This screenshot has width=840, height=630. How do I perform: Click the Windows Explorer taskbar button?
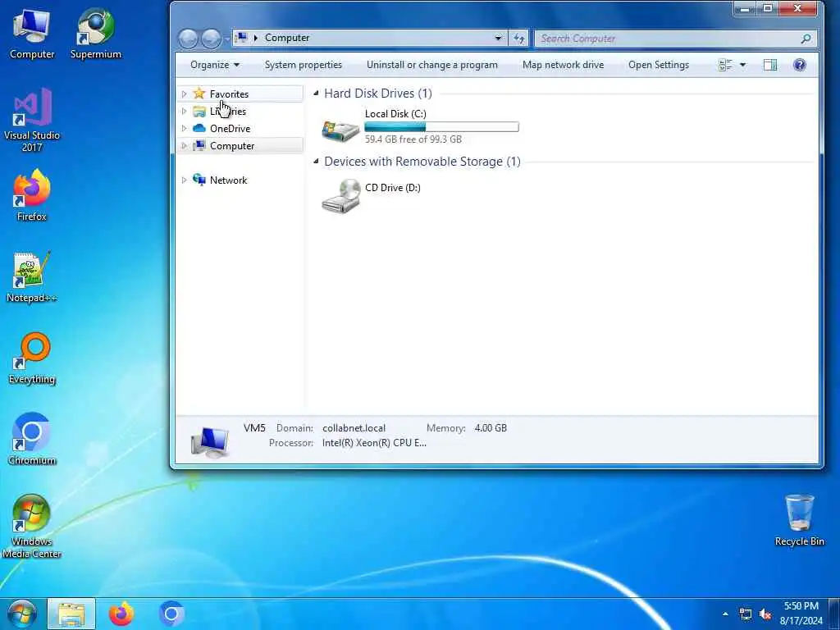(71, 614)
